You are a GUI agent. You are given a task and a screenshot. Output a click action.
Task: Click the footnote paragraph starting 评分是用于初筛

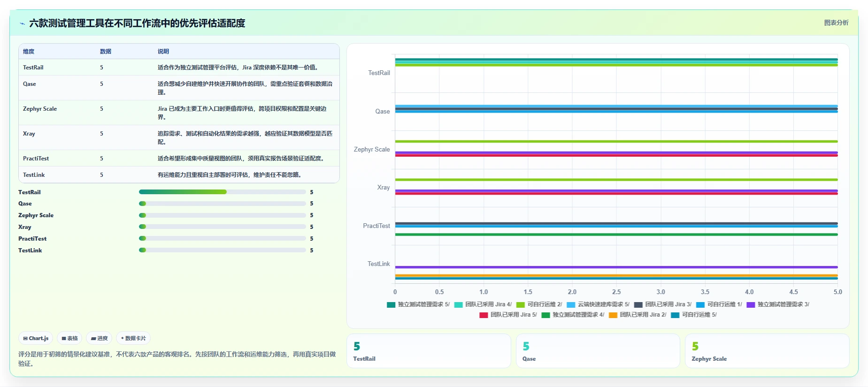pyautogui.click(x=177, y=359)
